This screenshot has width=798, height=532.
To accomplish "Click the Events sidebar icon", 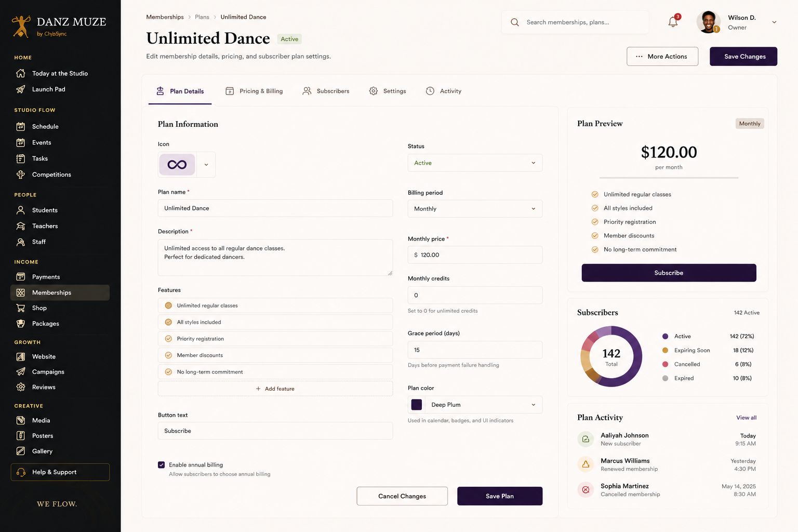I will 21,142.
